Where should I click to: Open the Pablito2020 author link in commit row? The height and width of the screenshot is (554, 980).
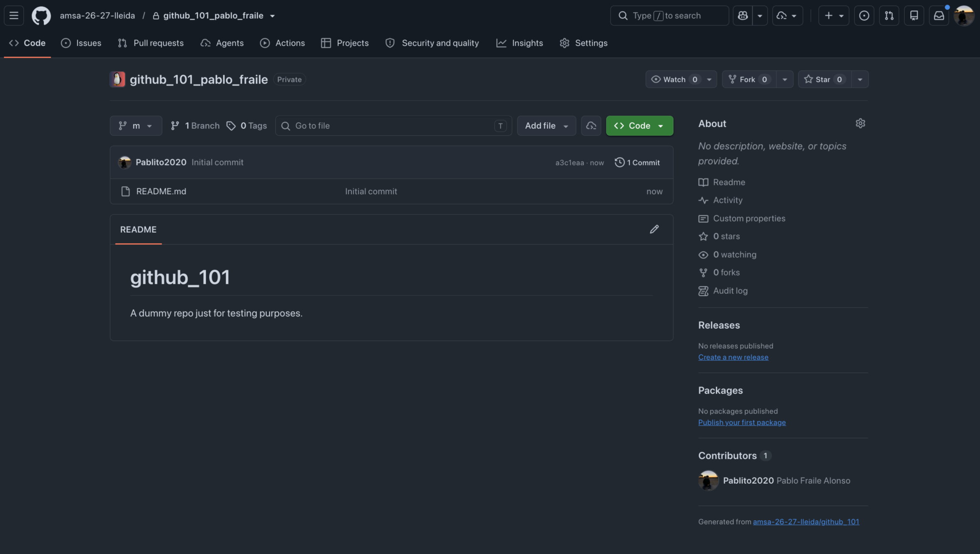click(x=161, y=162)
